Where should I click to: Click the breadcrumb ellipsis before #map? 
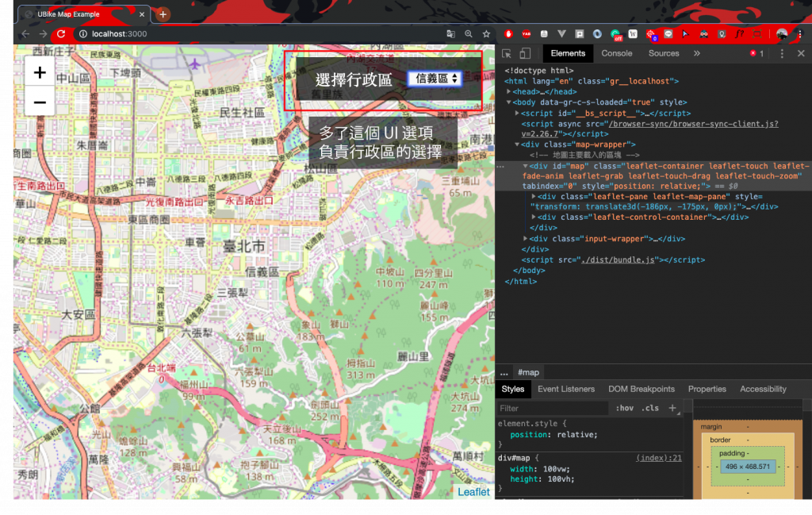pyautogui.click(x=504, y=372)
